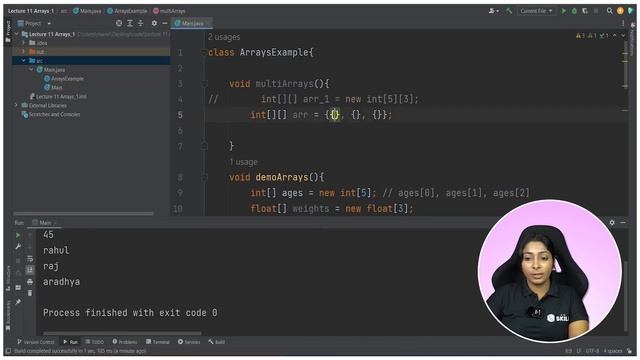The height and width of the screenshot is (360, 640).
Task: Open the Current File run configuration dropdown
Action: click(x=536, y=11)
